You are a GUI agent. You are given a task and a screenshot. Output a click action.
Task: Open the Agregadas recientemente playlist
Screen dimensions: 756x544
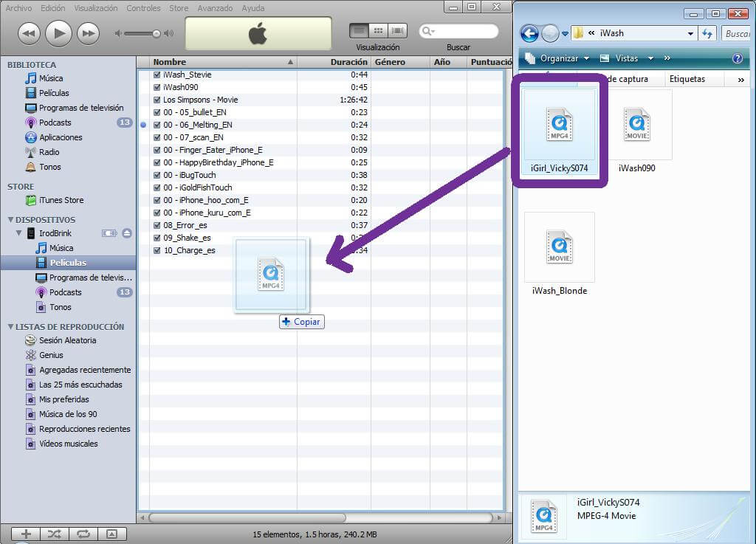click(x=85, y=370)
